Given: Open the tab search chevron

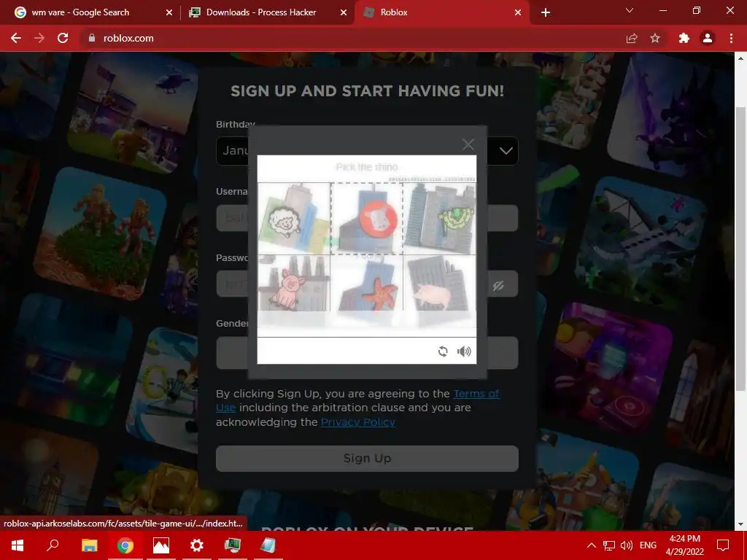Looking at the screenshot, I should click(x=630, y=10).
